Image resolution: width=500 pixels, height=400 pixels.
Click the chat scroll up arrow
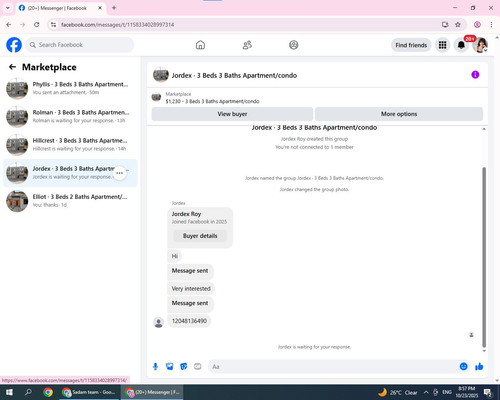484,129
